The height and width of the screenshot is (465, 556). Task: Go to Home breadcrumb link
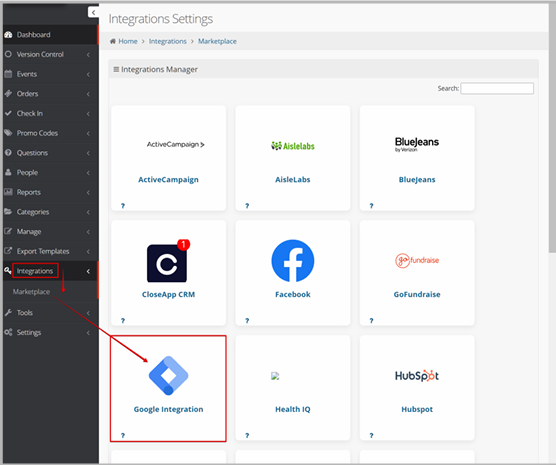click(128, 41)
